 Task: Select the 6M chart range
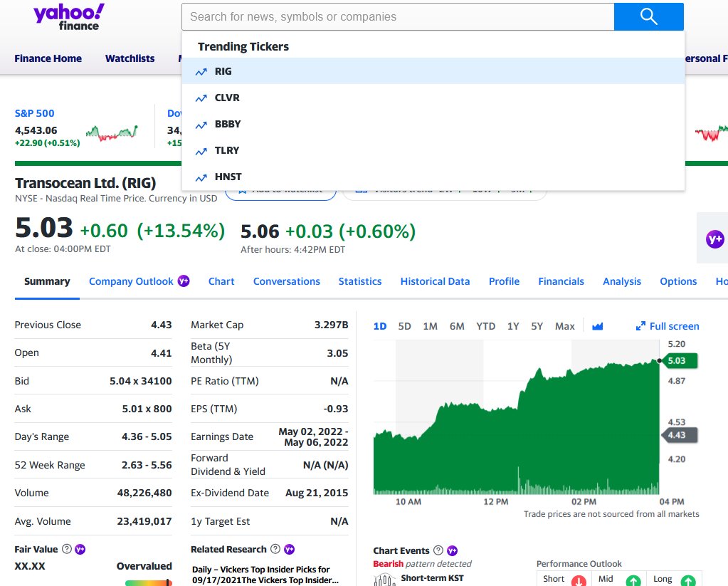coord(457,326)
